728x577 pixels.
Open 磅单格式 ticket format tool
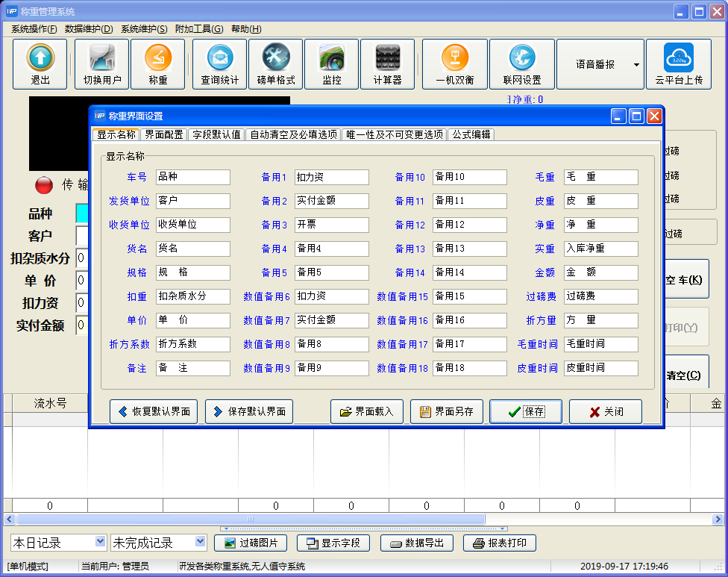[x=276, y=64]
